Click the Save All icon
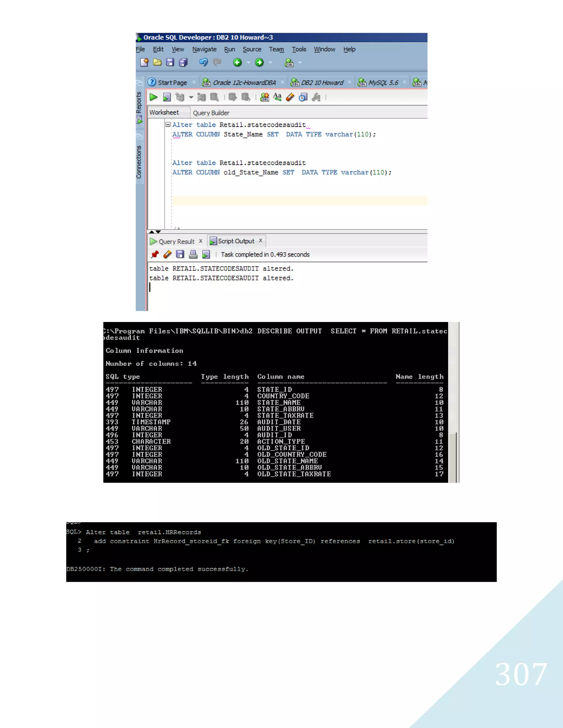 (x=183, y=62)
